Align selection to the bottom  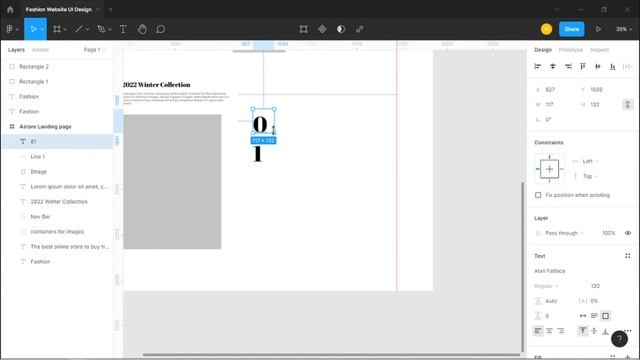[613, 67]
